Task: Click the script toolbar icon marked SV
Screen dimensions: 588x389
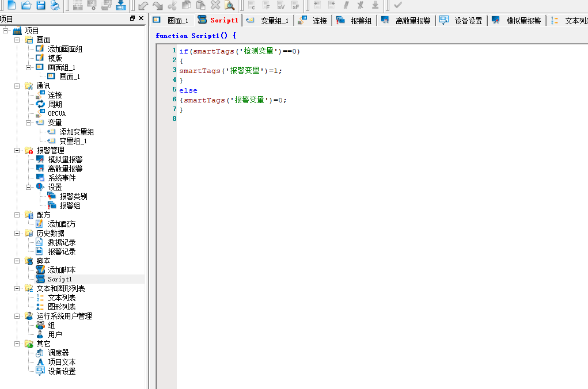Action: (x=280, y=5)
